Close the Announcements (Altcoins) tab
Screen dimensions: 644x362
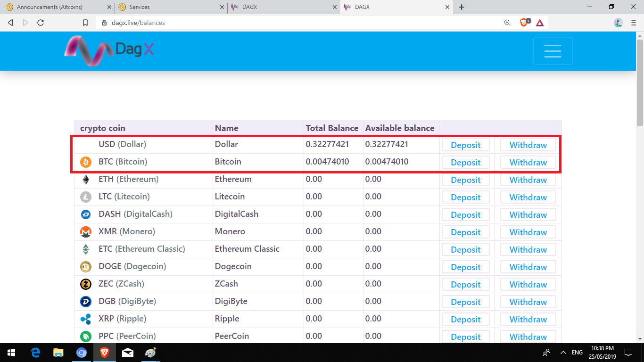tap(109, 7)
